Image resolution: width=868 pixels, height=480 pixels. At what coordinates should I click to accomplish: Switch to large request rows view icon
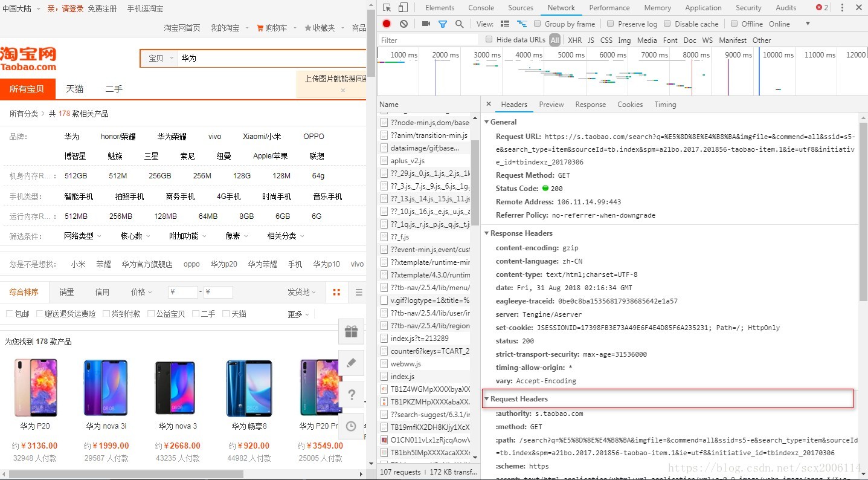505,24
